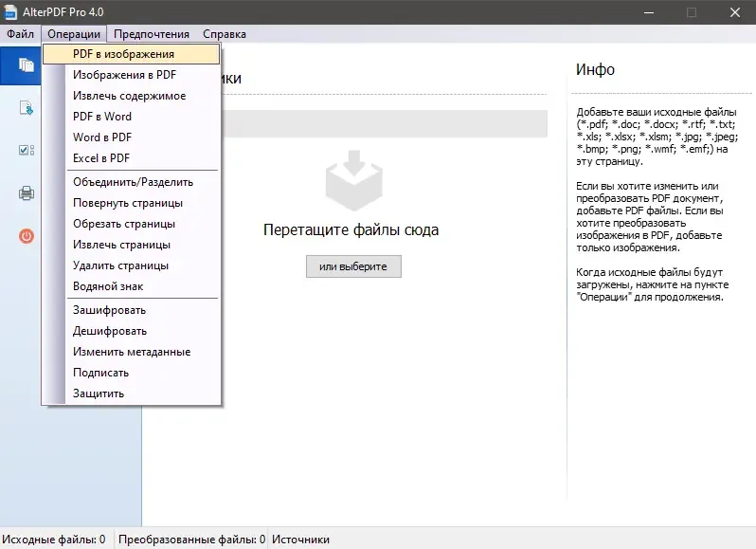The height and width of the screenshot is (549, 756).
Task: Click the printer icon in sidebar
Action: click(27, 193)
